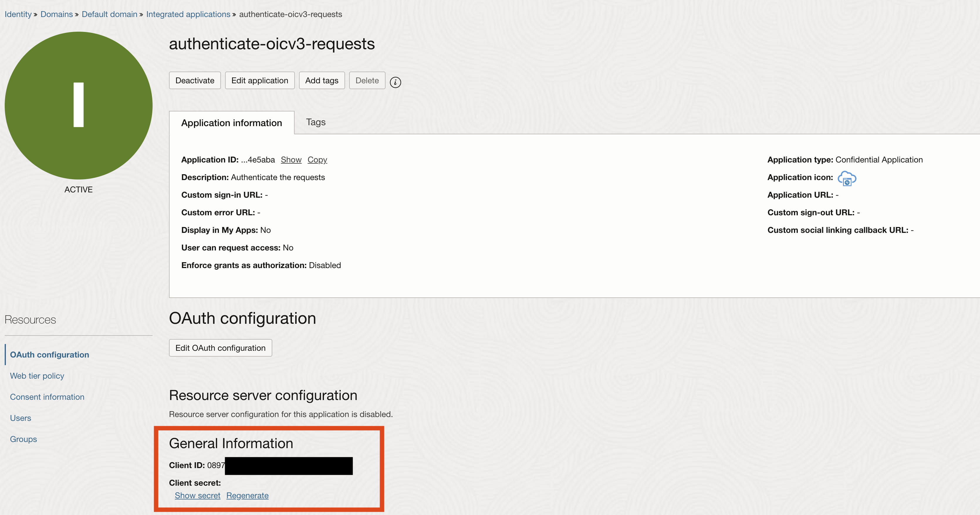Open the Edit application dialog
Image resolution: width=980 pixels, height=515 pixels.
(x=259, y=80)
